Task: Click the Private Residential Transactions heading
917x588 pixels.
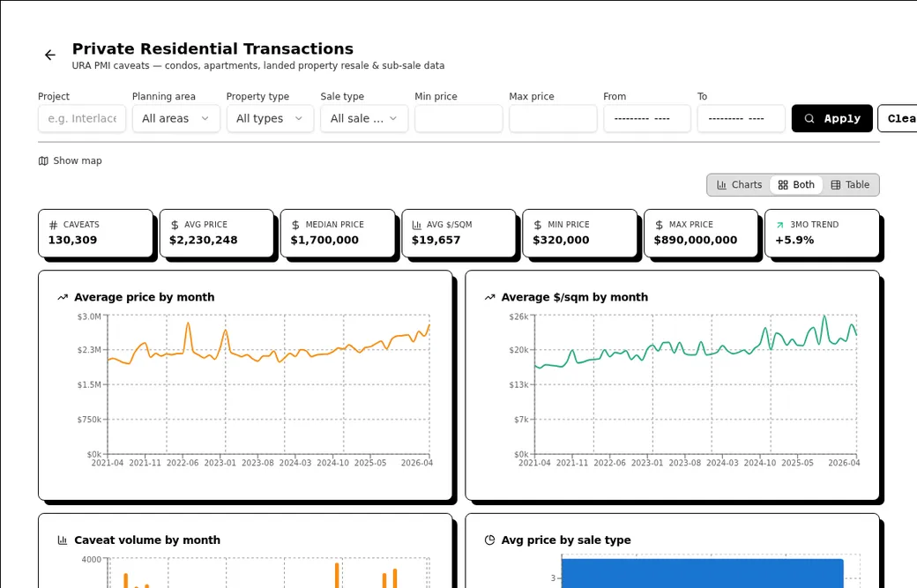Action: (x=212, y=48)
